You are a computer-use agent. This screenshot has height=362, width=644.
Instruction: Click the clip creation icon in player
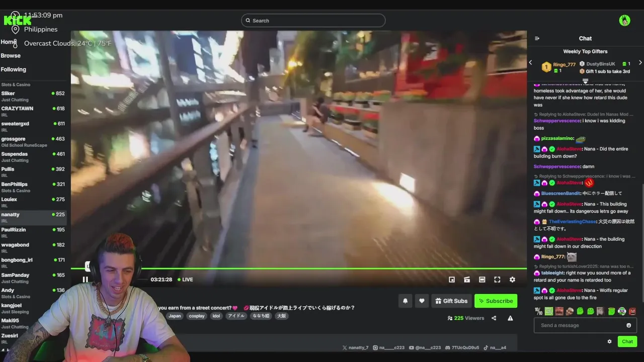[467, 280]
